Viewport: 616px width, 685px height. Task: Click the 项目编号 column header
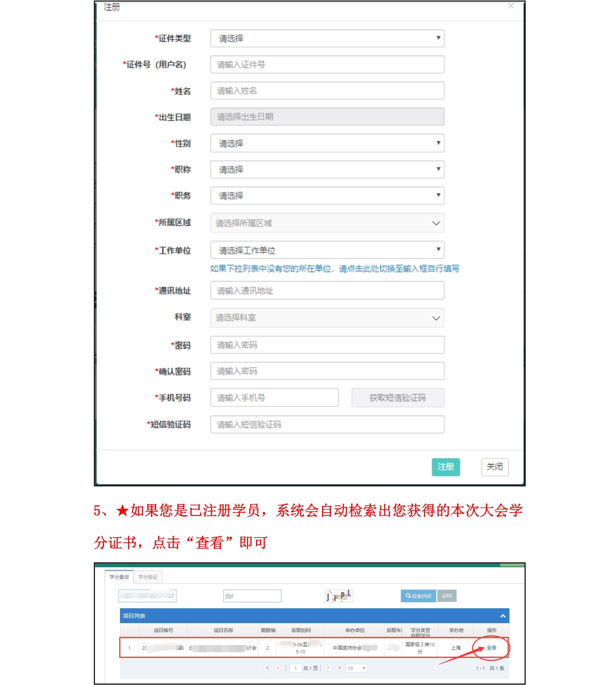[x=163, y=630]
